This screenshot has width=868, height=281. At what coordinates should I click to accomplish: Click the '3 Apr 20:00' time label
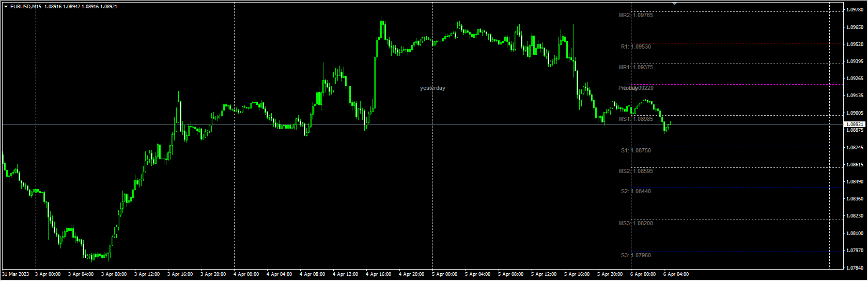213,274
